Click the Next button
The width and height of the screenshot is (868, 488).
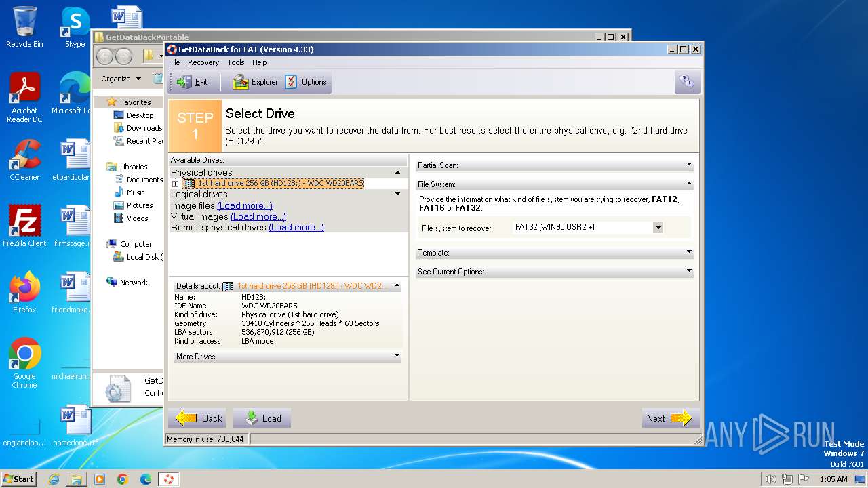click(671, 418)
